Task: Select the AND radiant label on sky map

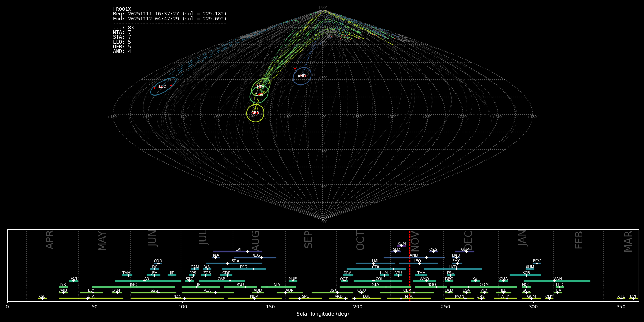Action: [302, 76]
